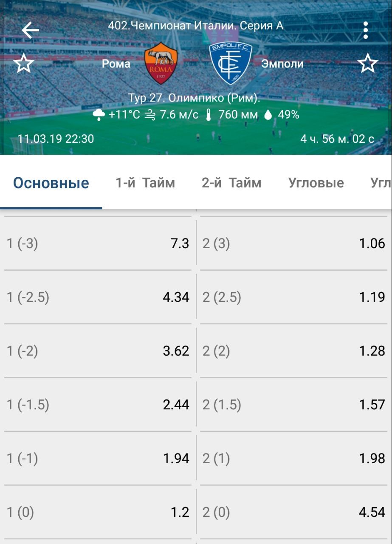Tap the back arrow icon
The height and width of the screenshot is (544, 392).
30,30
